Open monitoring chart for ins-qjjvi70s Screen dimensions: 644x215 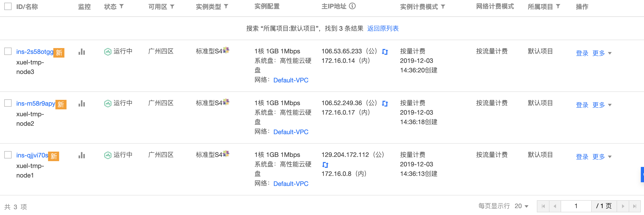tap(82, 155)
